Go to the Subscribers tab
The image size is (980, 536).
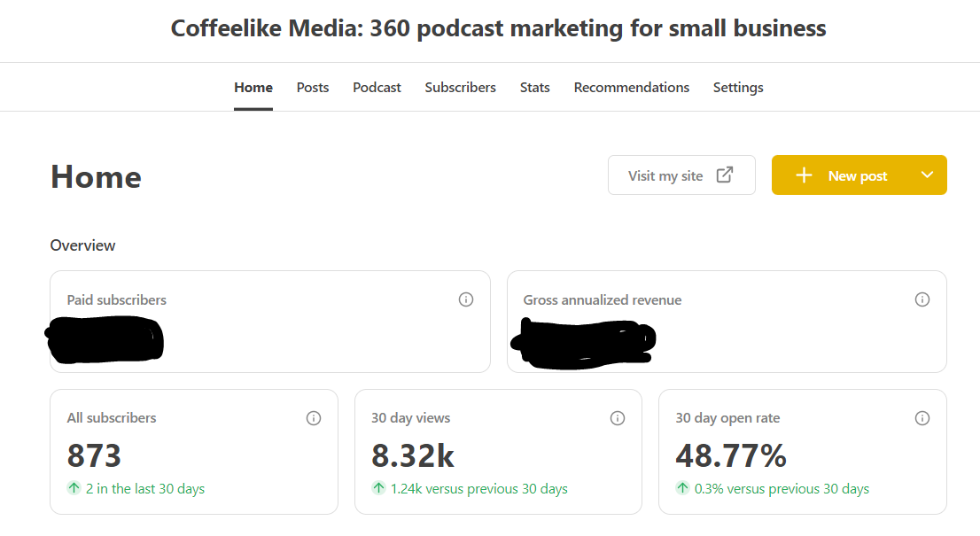pyautogui.click(x=461, y=88)
